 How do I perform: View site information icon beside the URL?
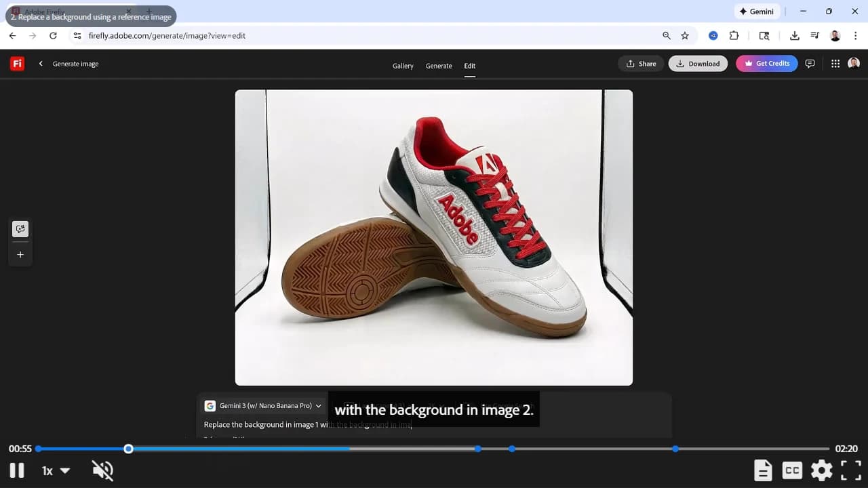(x=77, y=36)
